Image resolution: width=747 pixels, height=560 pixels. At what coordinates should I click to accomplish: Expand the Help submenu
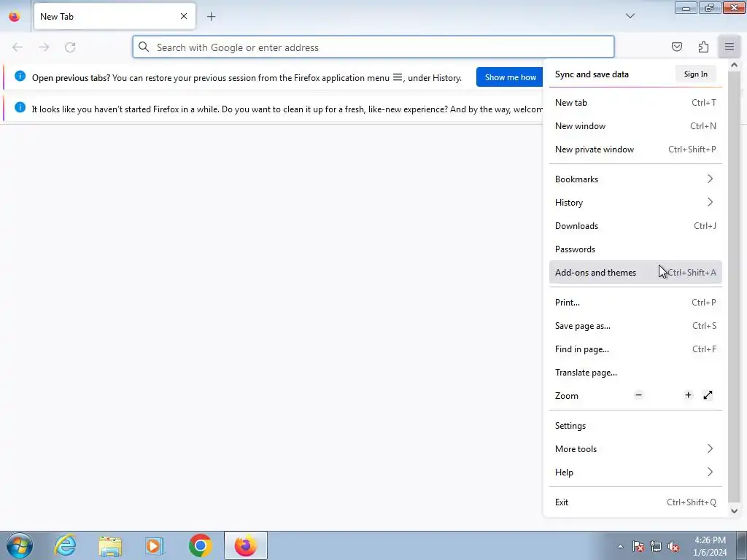pyautogui.click(x=635, y=472)
